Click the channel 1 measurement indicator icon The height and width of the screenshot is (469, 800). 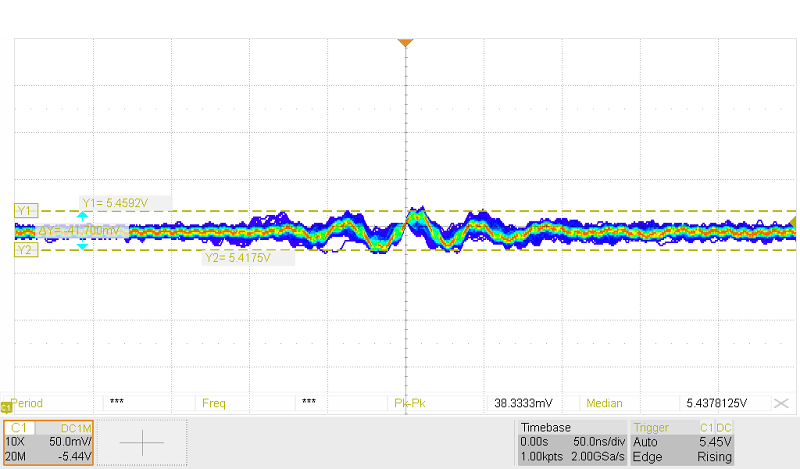[6, 406]
